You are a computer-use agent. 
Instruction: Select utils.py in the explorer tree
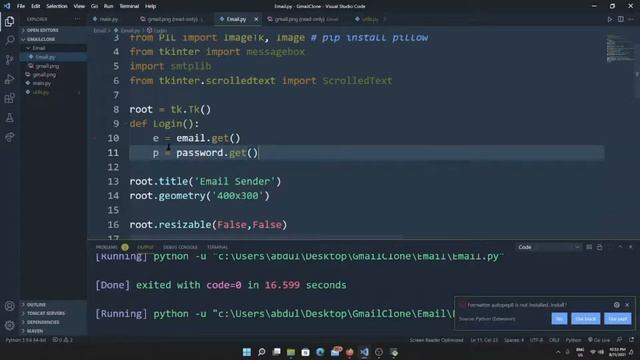[x=53, y=92]
